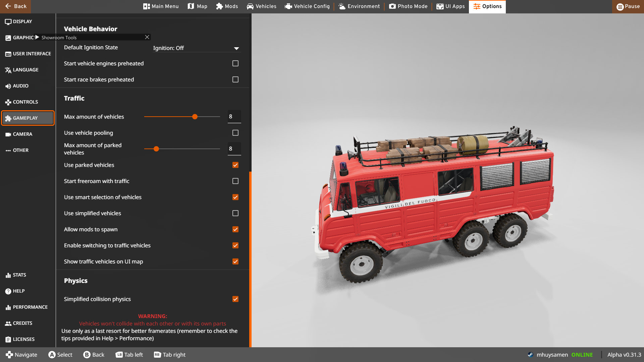The width and height of the screenshot is (644, 362).
Task: Uncheck Simplified collision physics
Action: [x=235, y=299]
